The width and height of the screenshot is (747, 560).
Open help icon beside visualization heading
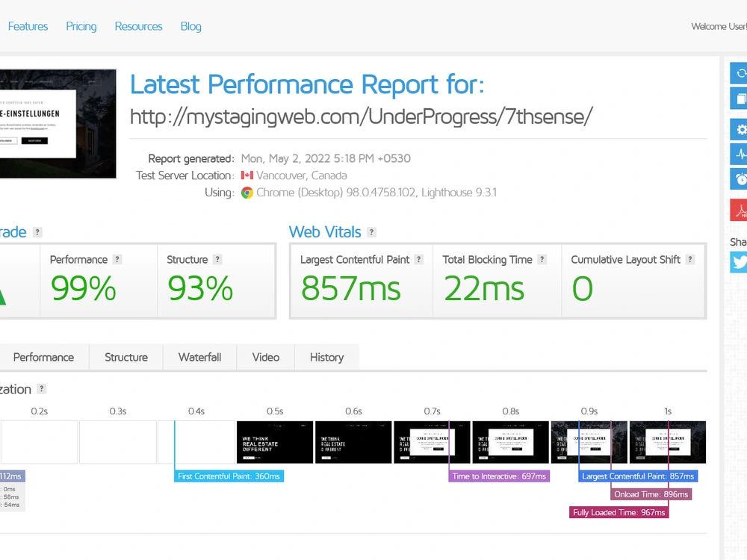[41, 389]
